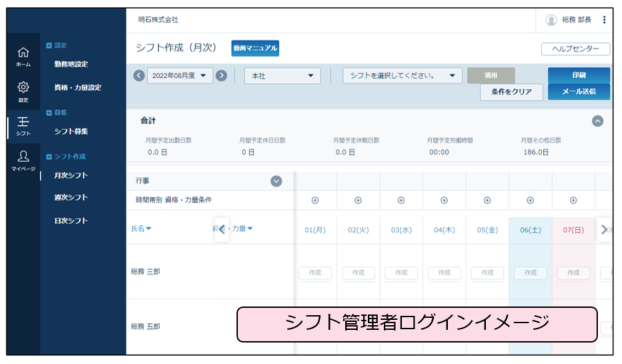This screenshot has height=364, width=622.
Task: Click the plus circle above 03(水)
Action: [x=401, y=201]
